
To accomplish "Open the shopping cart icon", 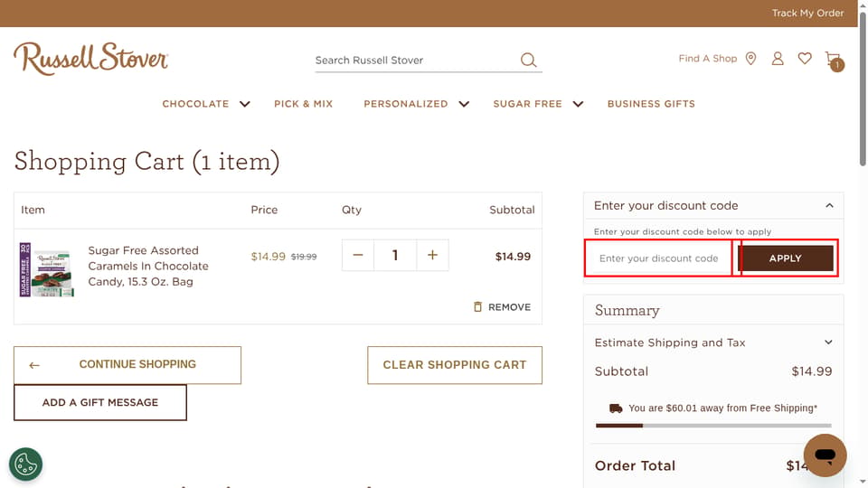I will tap(834, 60).
